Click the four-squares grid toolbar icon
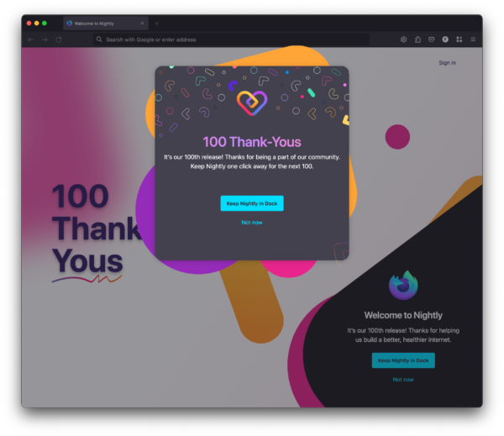The width and height of the screenshot is (504, 436). tap(459, 39)
